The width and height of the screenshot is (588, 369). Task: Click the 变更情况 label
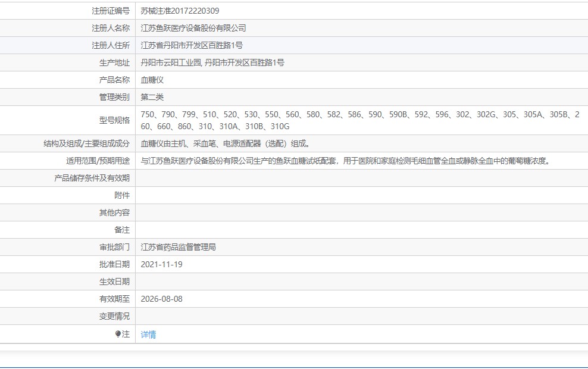tap(114, 316)
